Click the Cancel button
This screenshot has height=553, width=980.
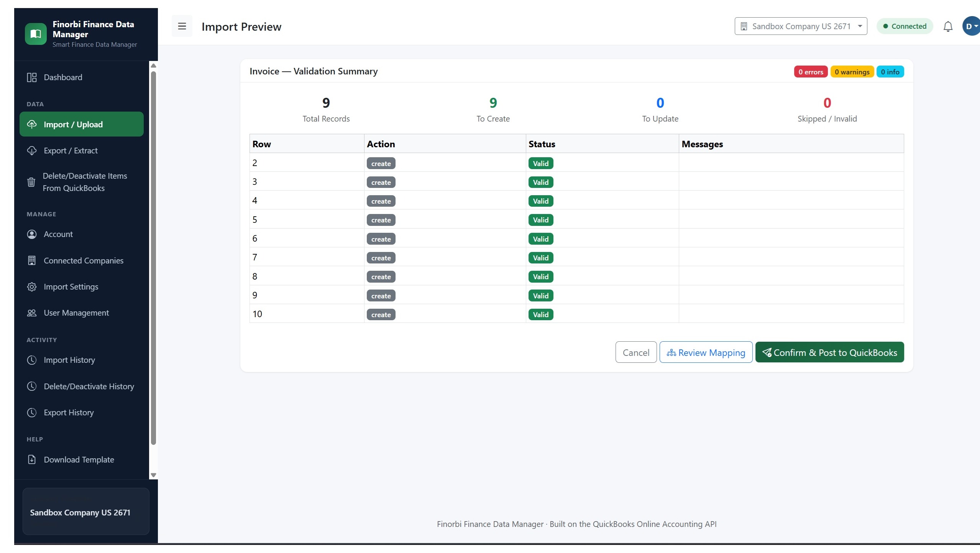(x=636, y=352)
